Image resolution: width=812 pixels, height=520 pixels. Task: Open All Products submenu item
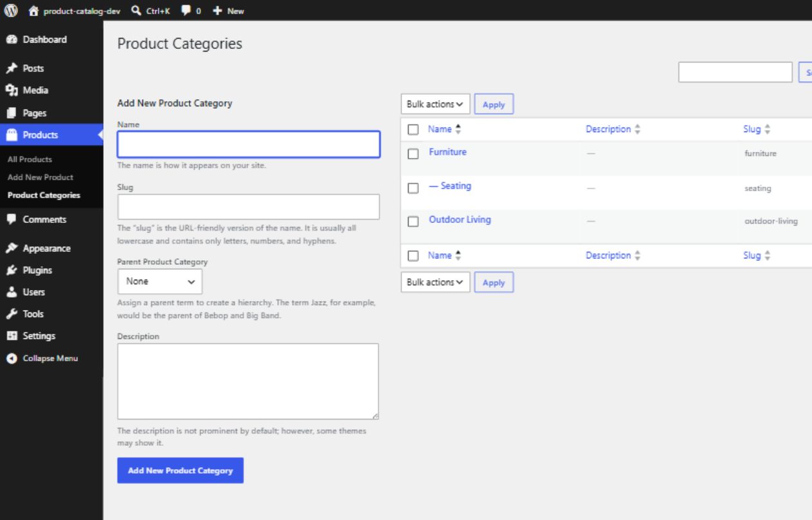30,159
